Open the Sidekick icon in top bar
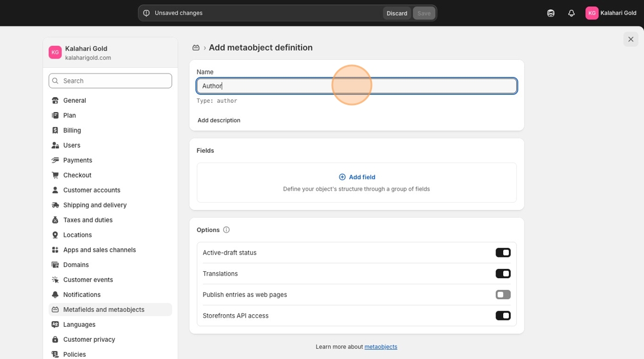Screen dimensions: 644x359 (551, 13)
